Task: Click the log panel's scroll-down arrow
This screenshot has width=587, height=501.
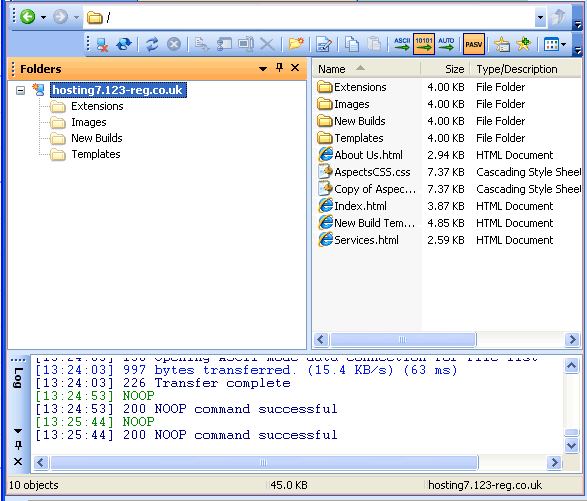Action: [x=571, y=446]
